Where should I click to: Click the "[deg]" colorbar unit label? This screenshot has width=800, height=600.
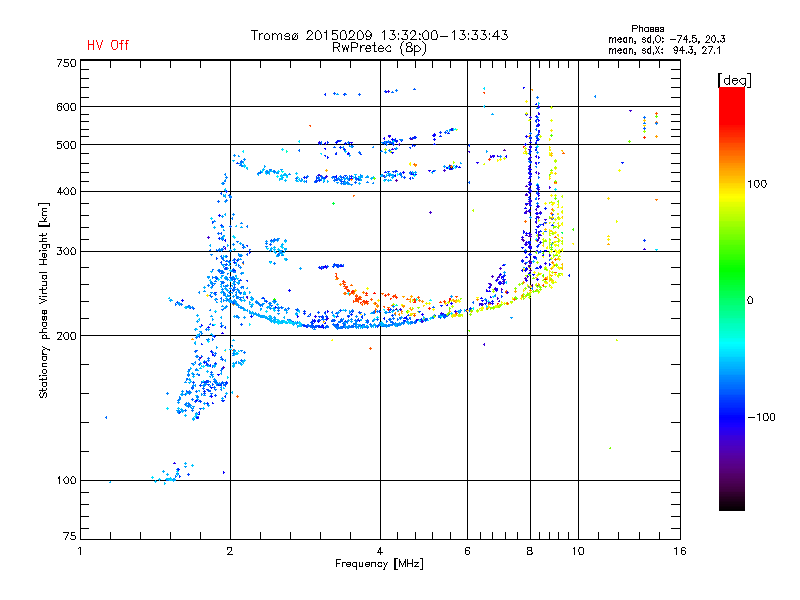pyautogui.click(x=734, y=80)
